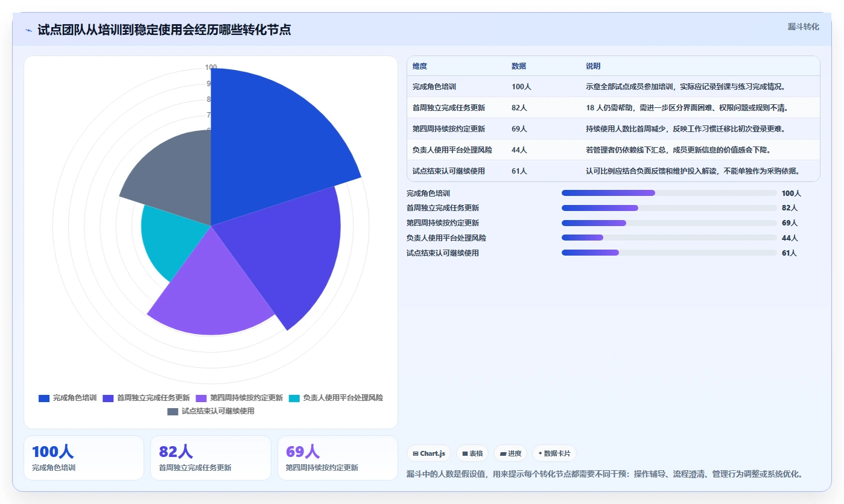This screenshot has height=504, width=844.
Task: Click table cell 首周独立完成任务更新
Action: pos(449,108)
